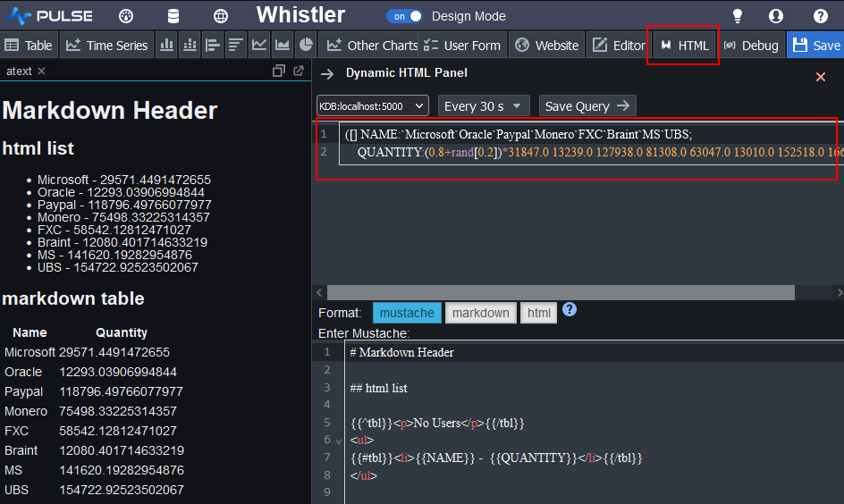Open the format help icon
The image size is (844, 504).
point(570,309)
